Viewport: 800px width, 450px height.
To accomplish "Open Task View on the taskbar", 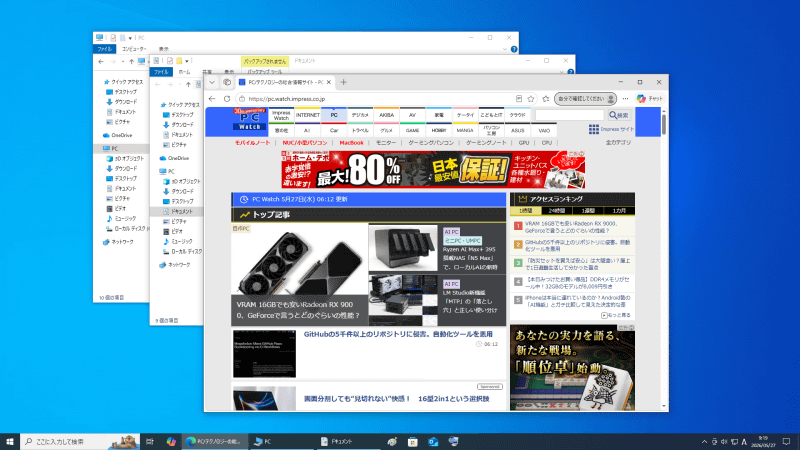I will click(x=149, y=441).
